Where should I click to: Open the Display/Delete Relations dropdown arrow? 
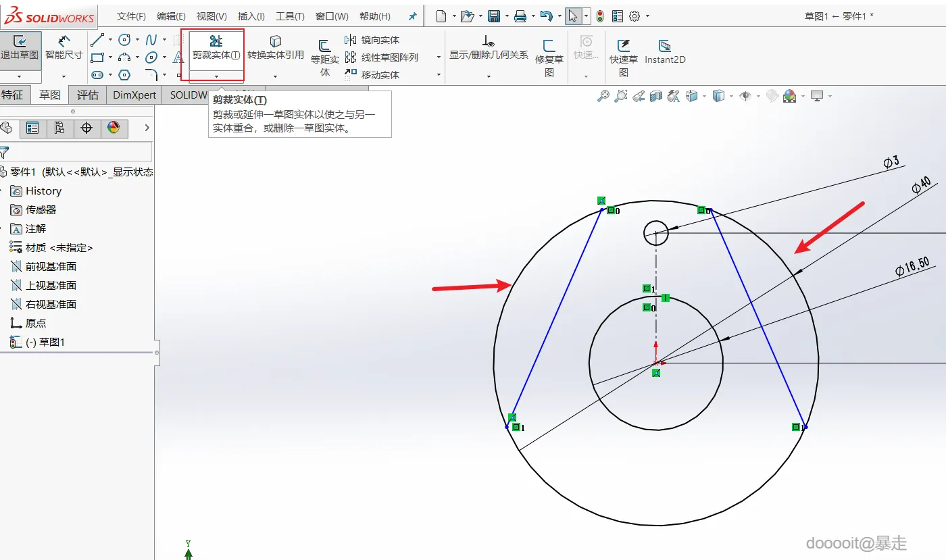489,75
